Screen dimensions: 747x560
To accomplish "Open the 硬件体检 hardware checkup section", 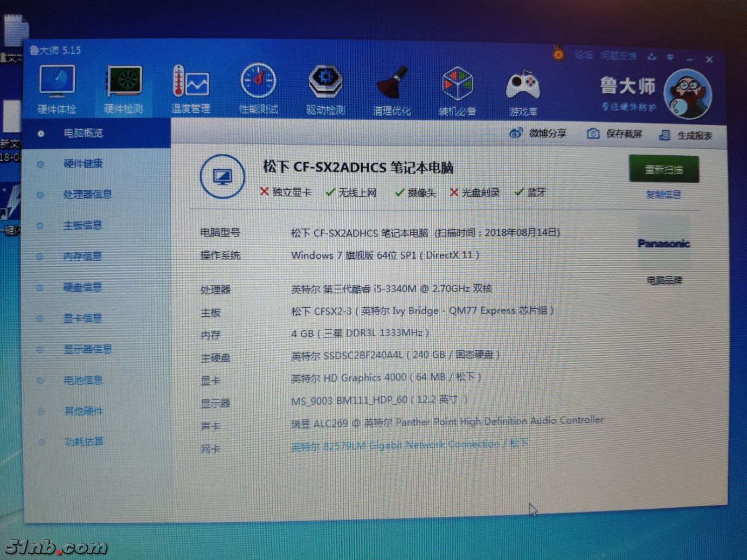I will click(57, 89).
